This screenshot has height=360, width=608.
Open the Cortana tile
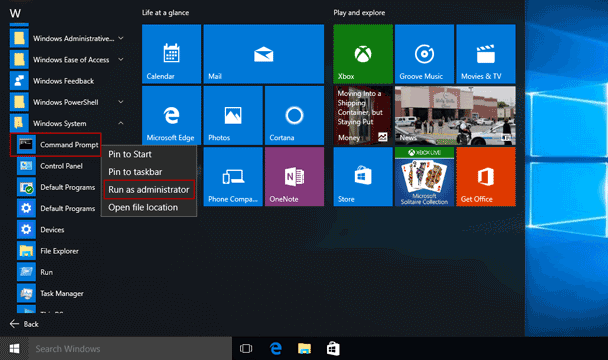294,115
